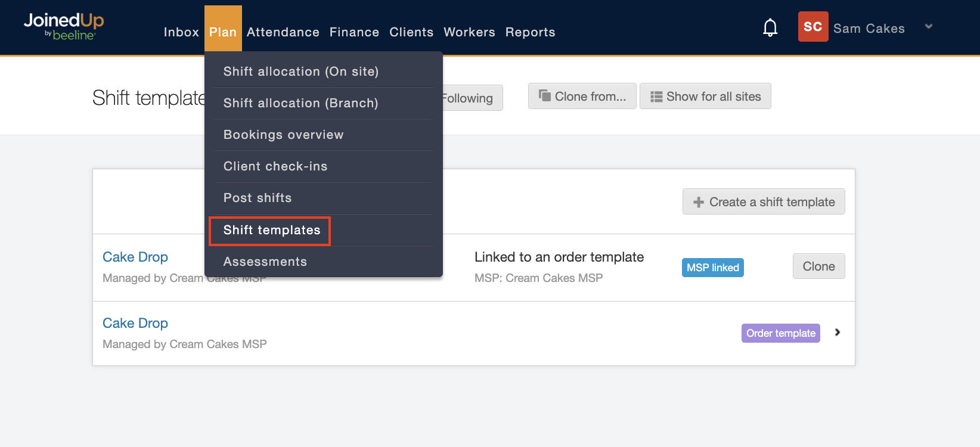Open second Cake Drop template link
The width and height of the screenshot is (980, 447).
pyautogui.click(x=135, y=323)
